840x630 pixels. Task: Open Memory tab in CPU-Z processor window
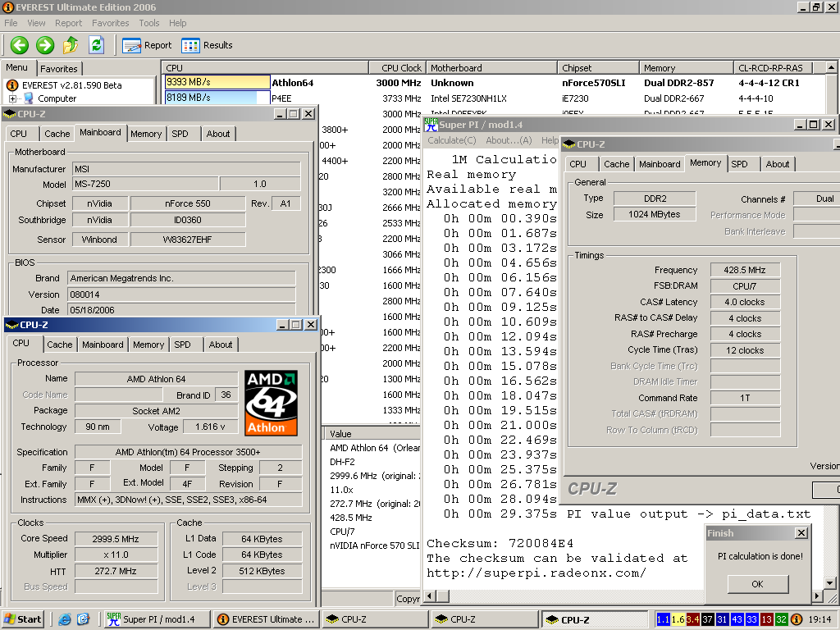148,345
